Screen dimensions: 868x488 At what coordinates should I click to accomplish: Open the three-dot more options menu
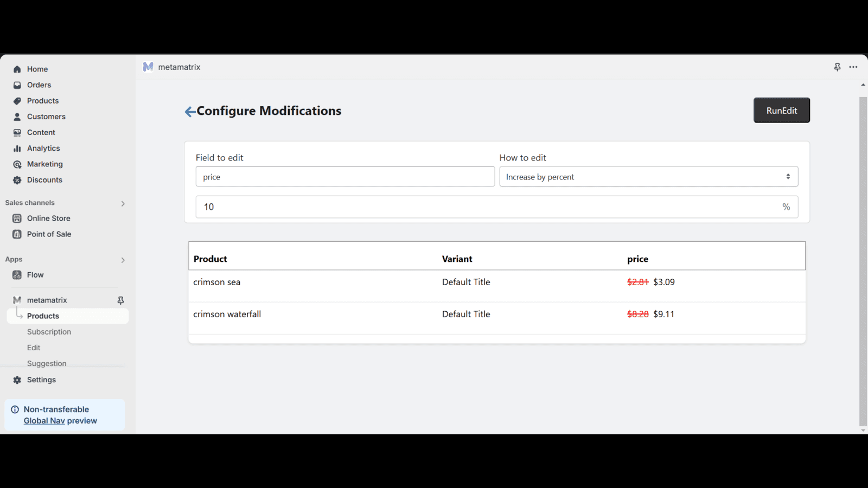pyautogui.click(x=853, y=67)
